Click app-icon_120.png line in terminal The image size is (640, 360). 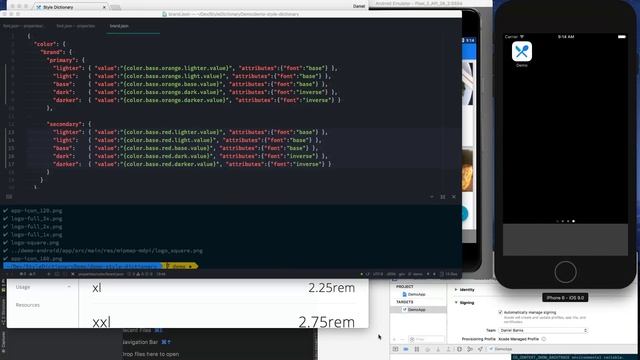coord(36,211)
